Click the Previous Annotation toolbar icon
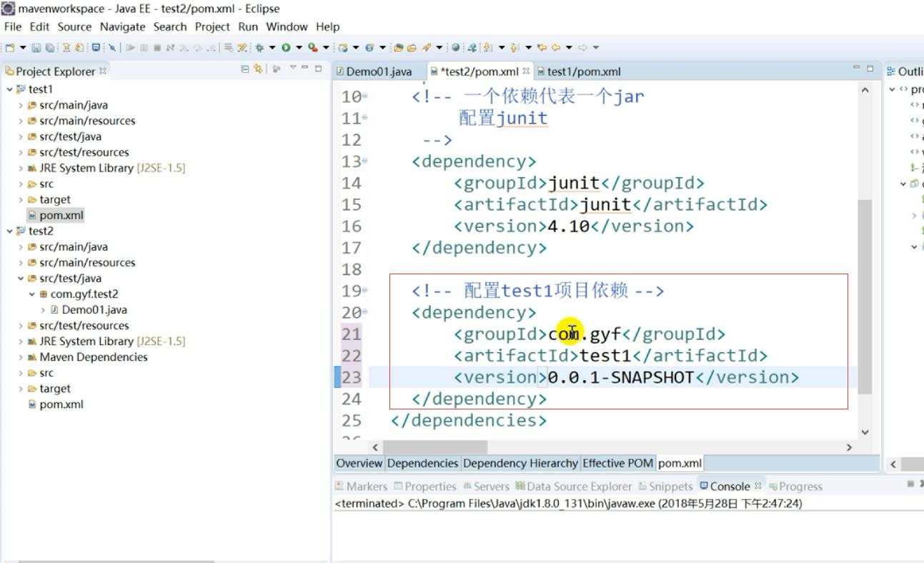This screenshot has height=563, width=924. tap(514, 48)
